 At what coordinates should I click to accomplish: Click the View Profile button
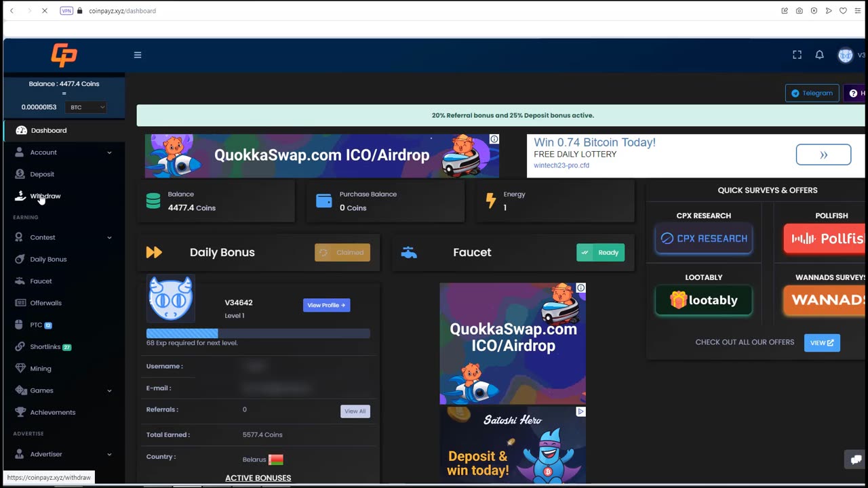326,305
